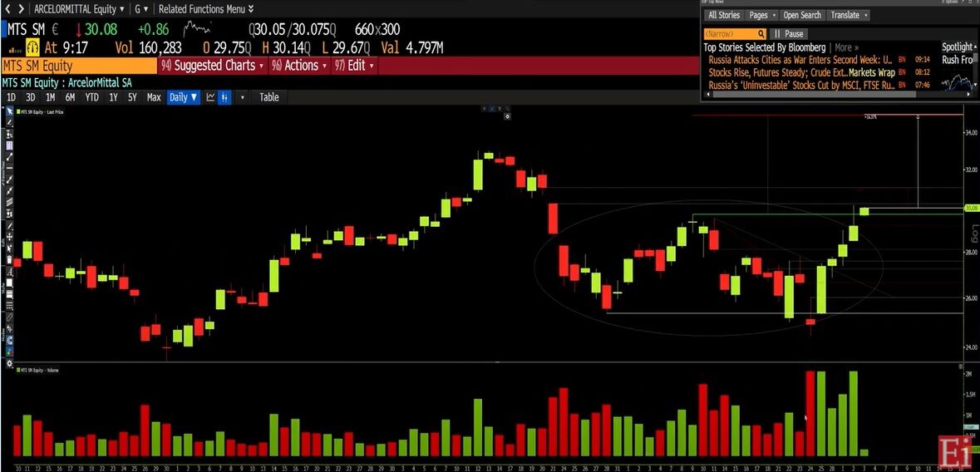The height and width of the screenshot is (472, 980).
Task: Click the left arrow of the news scrollbar
Action: coord(707,95)
